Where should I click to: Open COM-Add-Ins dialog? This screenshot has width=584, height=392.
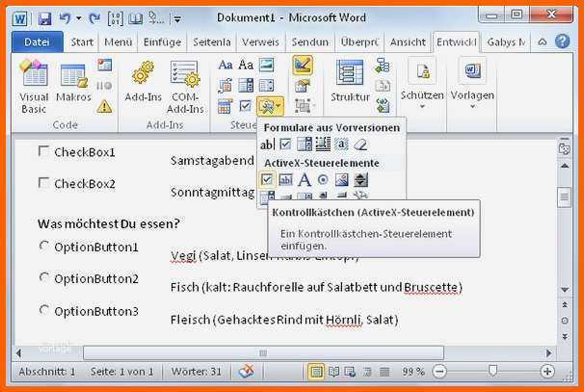[x=185, y=87]
